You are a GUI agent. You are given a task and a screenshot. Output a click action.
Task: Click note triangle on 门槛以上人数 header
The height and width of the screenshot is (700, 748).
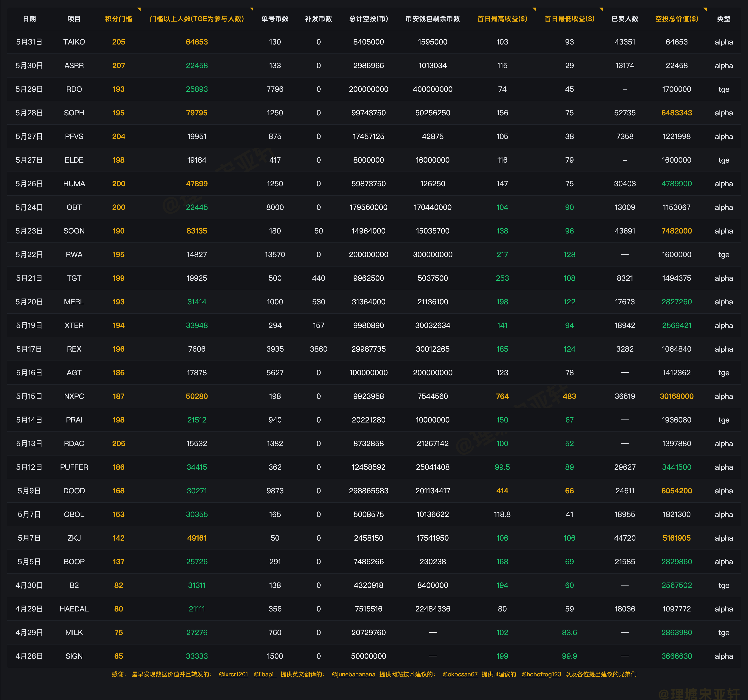[252, 9]
